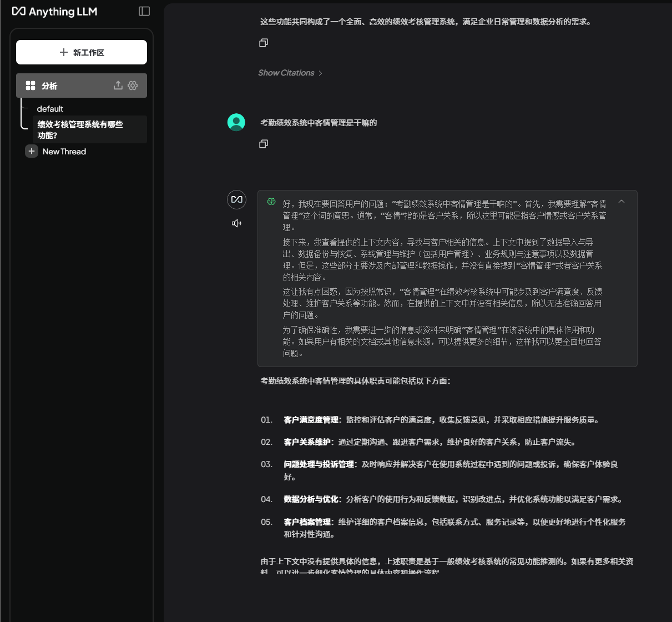Open the 分析 workspace
Viewport: 672px width, 622px height.
82,86
